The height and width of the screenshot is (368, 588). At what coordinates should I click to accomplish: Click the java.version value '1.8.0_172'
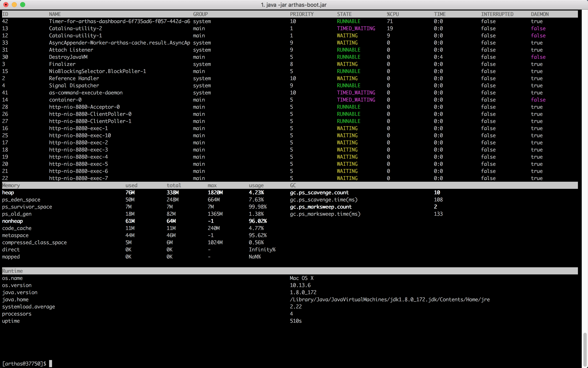303,292
